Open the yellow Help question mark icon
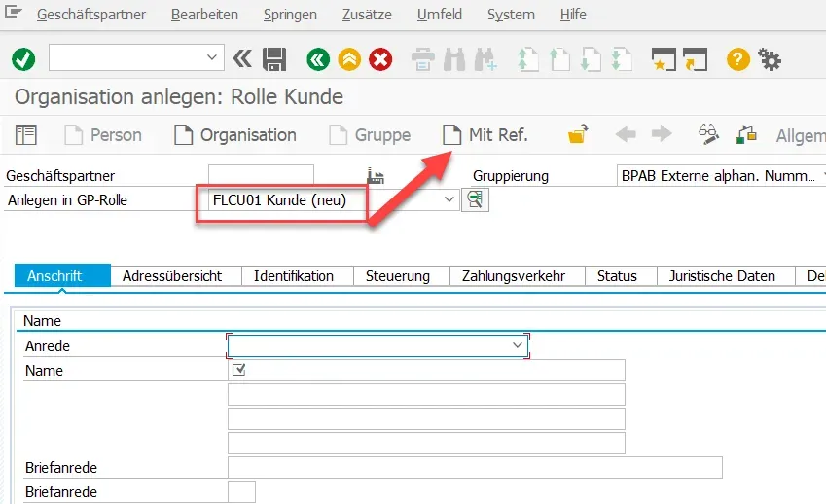This screenshot has width=826, height=504. coord(738,59)
